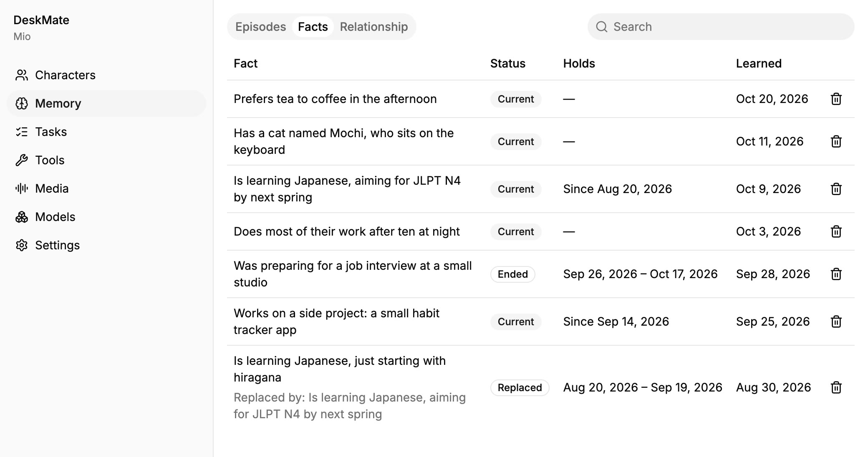This screenshot has width=868, height=457.
Task: Click the magnifier icon in the search box
Action: 601,27
